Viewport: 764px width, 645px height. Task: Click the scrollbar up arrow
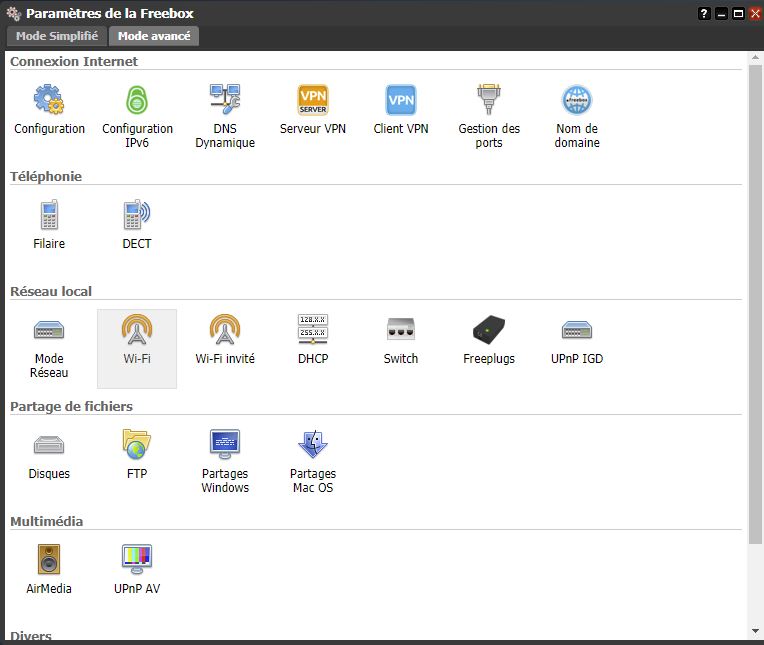tap(755, 57)
